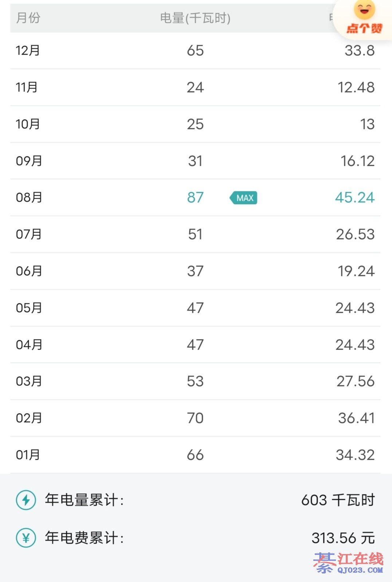Viewport: 392px width, 582px height.
Task: Select the highlighted 08月 usage 87
Action: pos(195,198)
